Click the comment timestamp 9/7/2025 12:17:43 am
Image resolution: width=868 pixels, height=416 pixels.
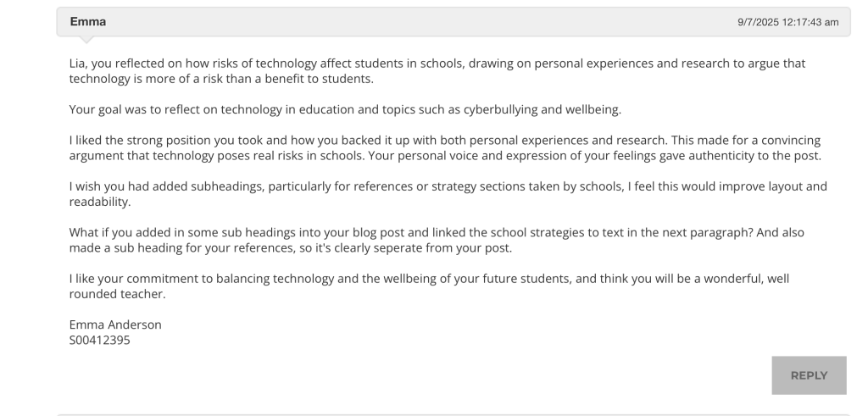pyautogui.click(x=788, y=22)
